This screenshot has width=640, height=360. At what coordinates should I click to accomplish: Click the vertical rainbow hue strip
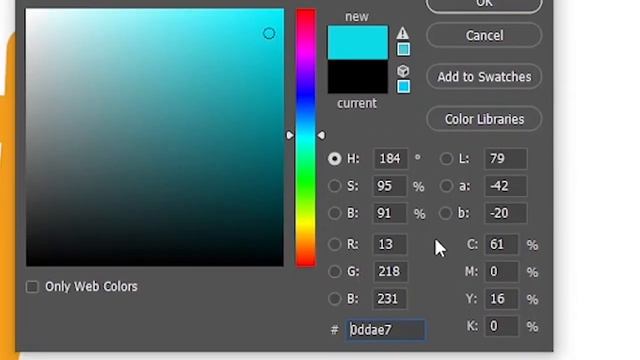coord(306,138)
